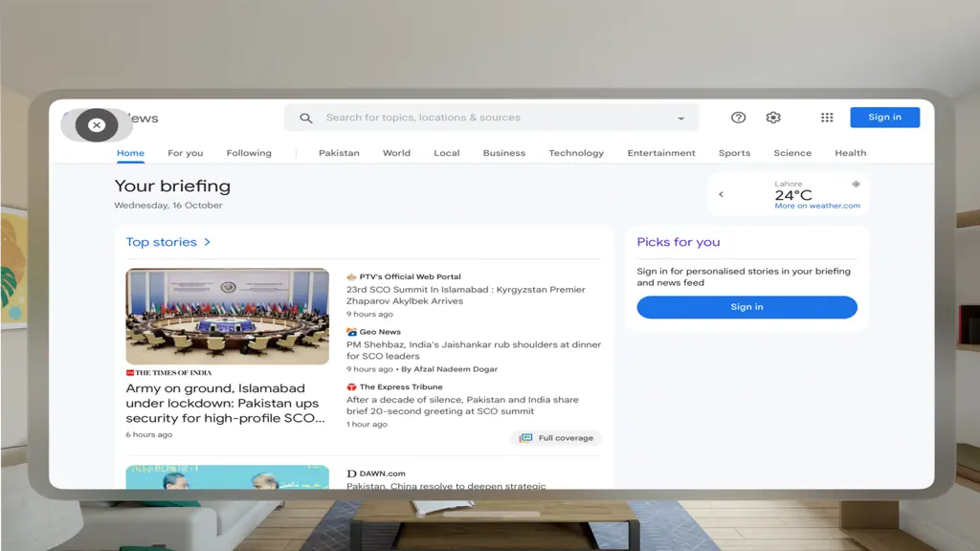The height and width of the screenshot is (551, 980).
Task: Click the 24°C temperature text
Action: pyautogui.click(x=793, y=195)
